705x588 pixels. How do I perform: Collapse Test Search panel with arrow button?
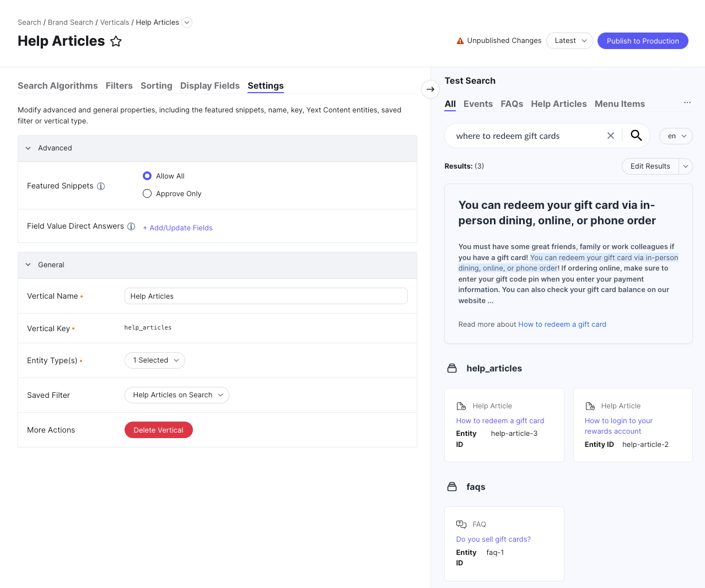click(x=430, y=89)
